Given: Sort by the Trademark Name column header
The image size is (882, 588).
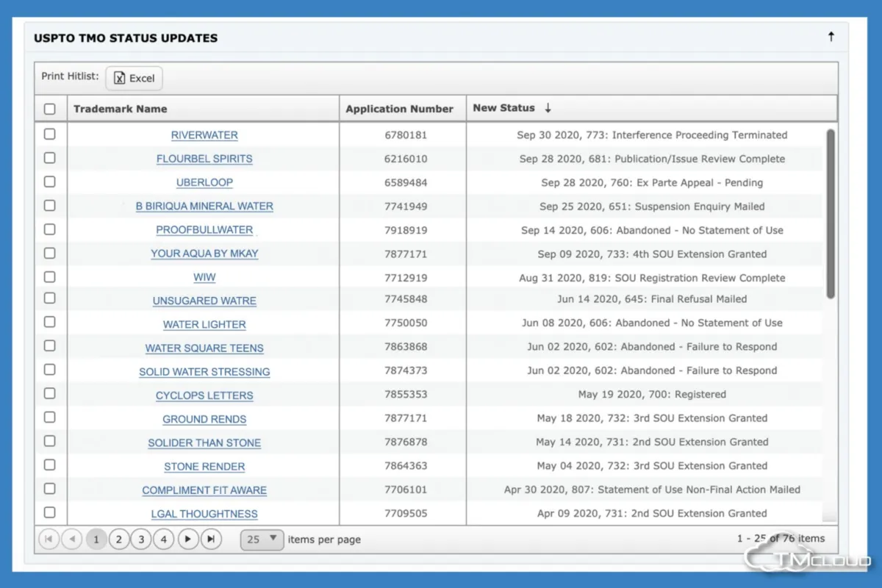Looking at the screenshot, I should (121, 109).
